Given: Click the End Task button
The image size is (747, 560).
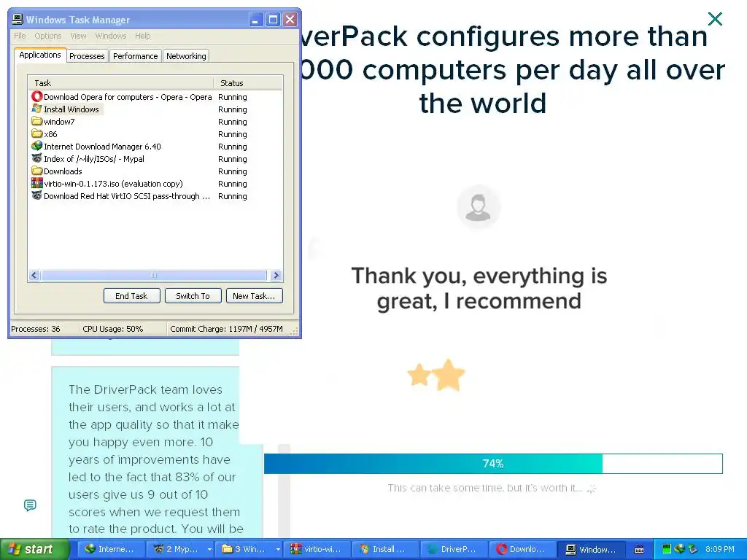Looking at the screenshot, I should click(131, 296).
